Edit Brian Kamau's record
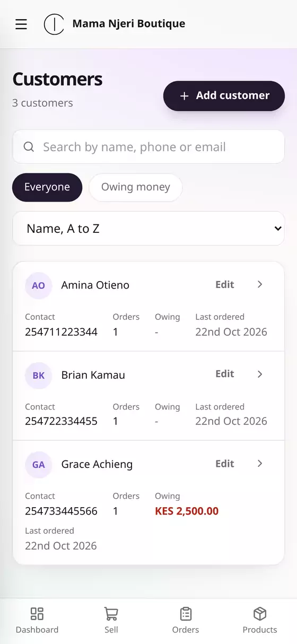The image size is (297, 644). 225,374
